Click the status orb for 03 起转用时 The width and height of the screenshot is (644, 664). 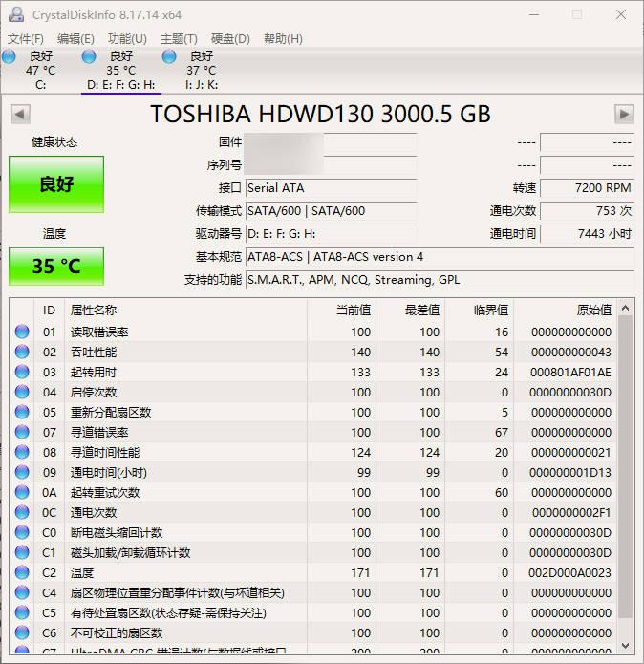coord(22,372)
